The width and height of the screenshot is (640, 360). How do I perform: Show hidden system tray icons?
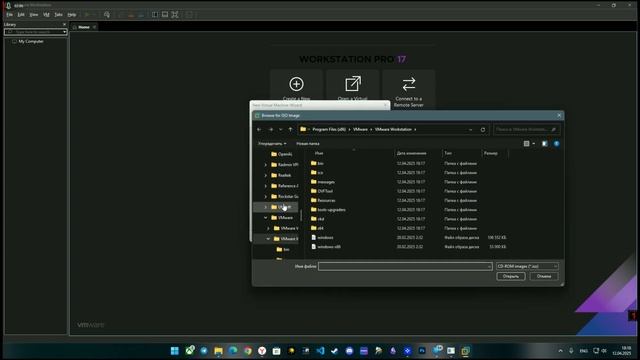[x=560, y=351]
